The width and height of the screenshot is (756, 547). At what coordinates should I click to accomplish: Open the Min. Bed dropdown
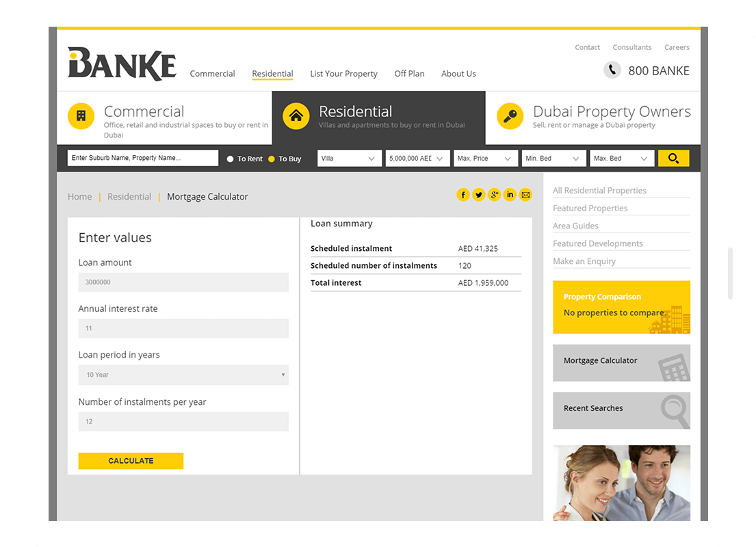pos(554,158)
